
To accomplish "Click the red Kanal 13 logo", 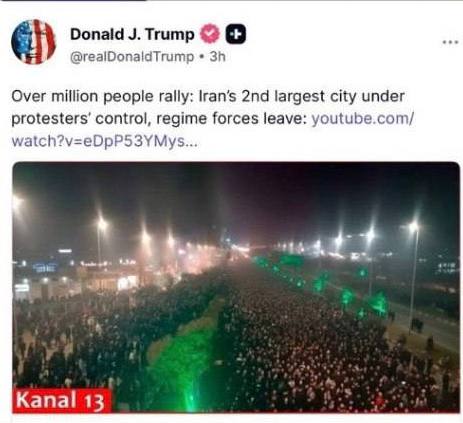I will [61, 400].
